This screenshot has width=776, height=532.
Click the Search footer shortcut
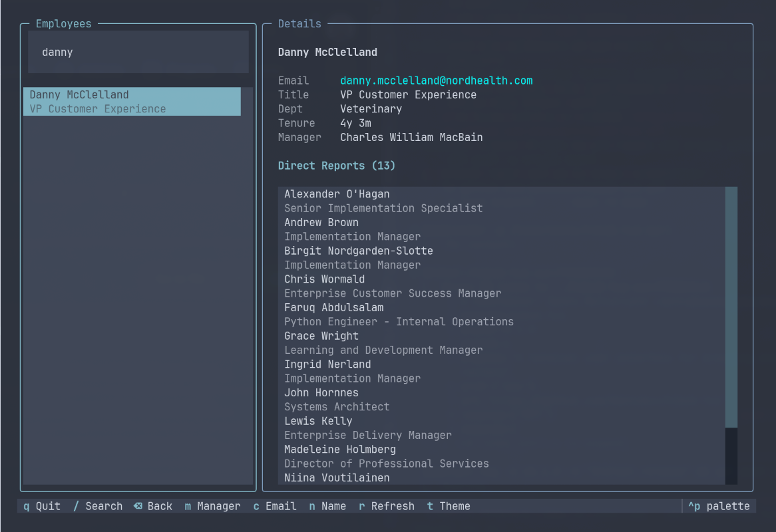point(97,506)
